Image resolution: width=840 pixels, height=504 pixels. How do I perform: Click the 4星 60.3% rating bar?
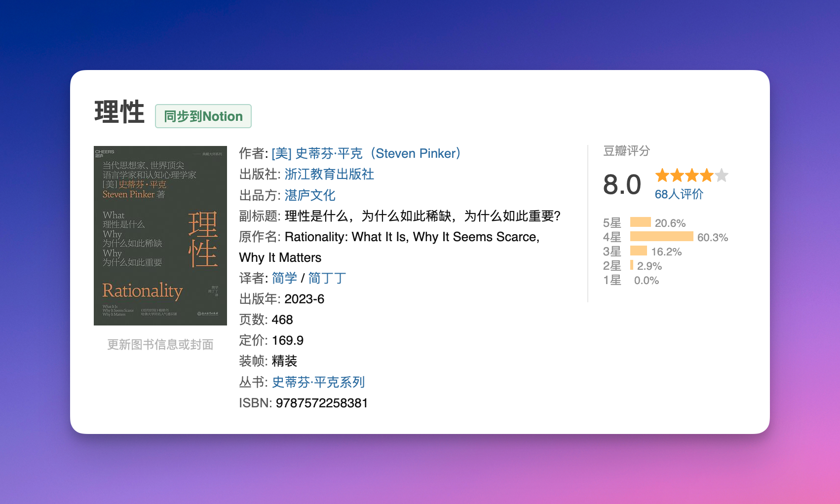(x=661, y=237)
